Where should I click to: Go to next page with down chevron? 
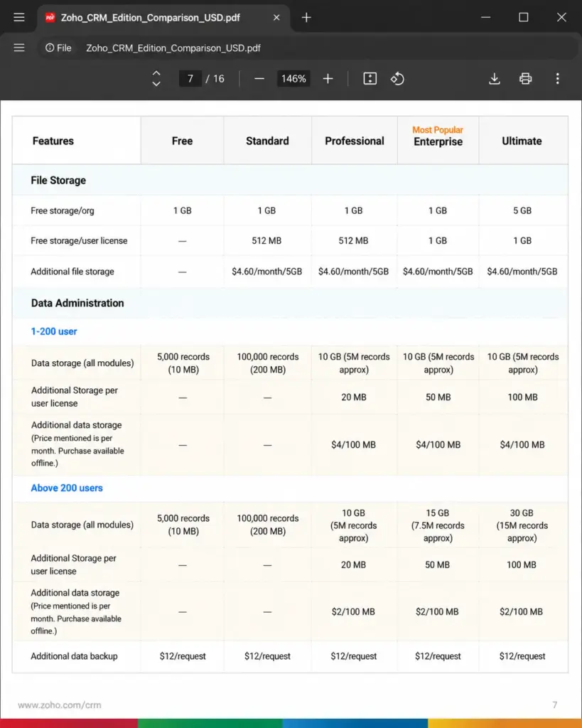coord(156,84)
